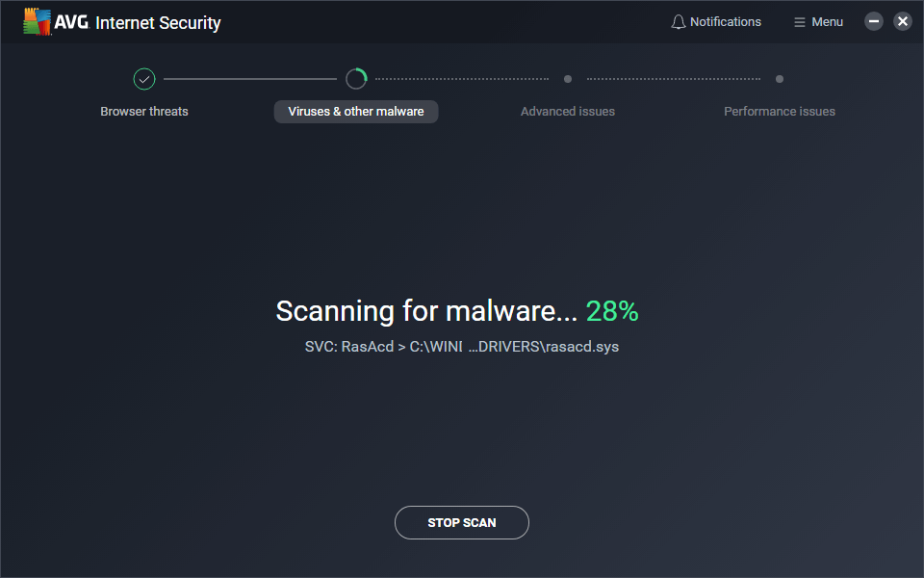Open the Notifications text link
The image size is (924, 578).
click(x=726, y=22)
